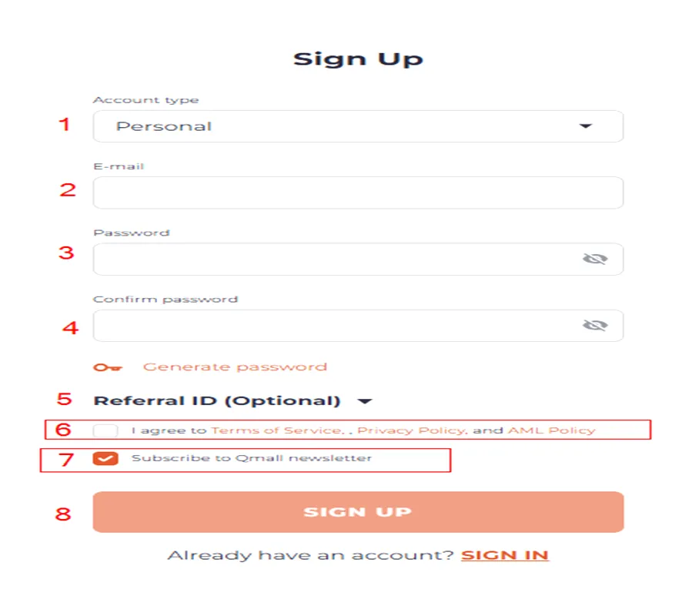
Task: Check the I agree to terms checkbox
Action: [105, 430]
